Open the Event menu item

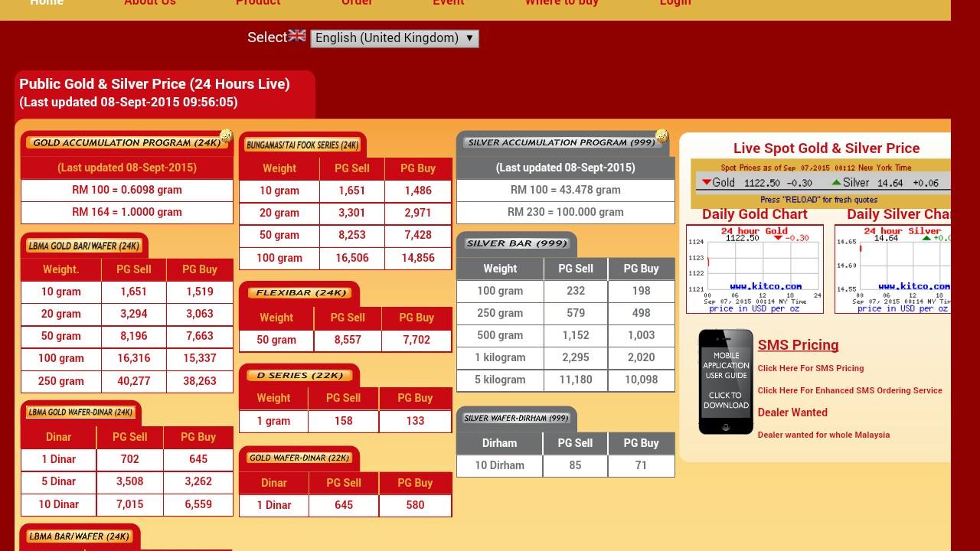click(x=448, y=2)
